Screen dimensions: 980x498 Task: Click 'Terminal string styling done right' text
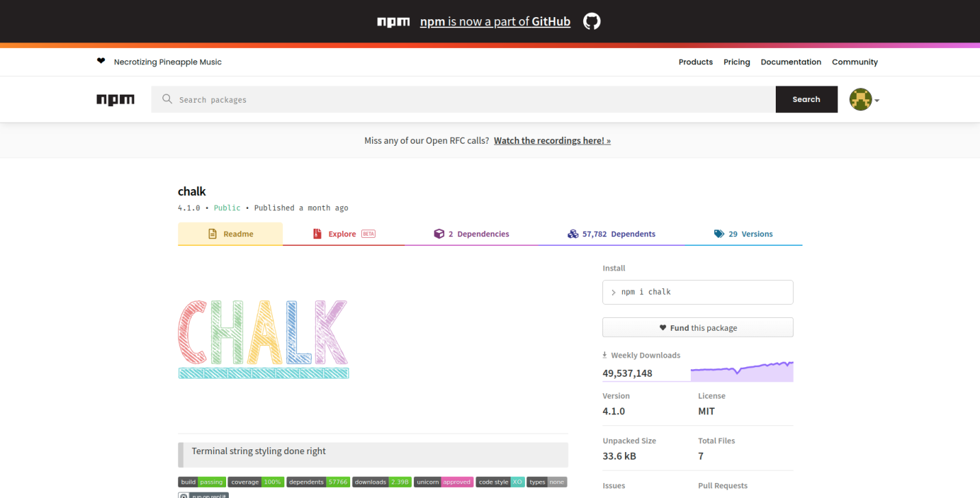(258, 451)
